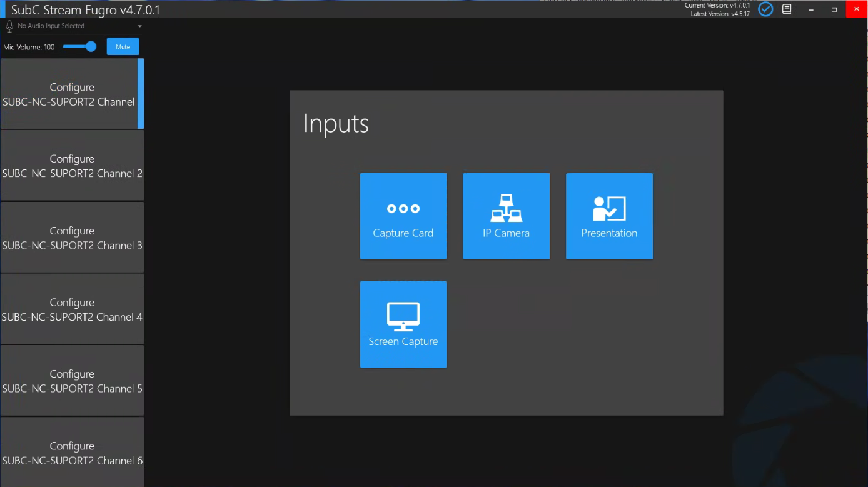Click the blue checkmark version status icon
This screenshot has width=868, height=487.
(765, 9)
